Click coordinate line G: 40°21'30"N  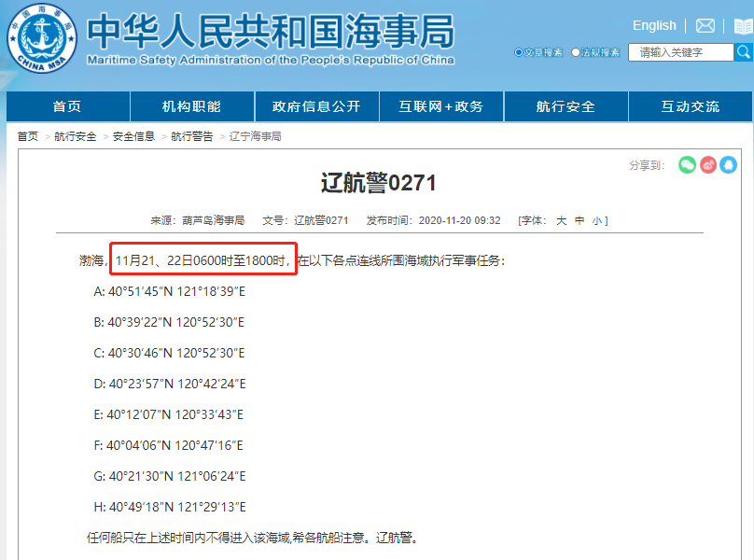[x=170, y=476]
